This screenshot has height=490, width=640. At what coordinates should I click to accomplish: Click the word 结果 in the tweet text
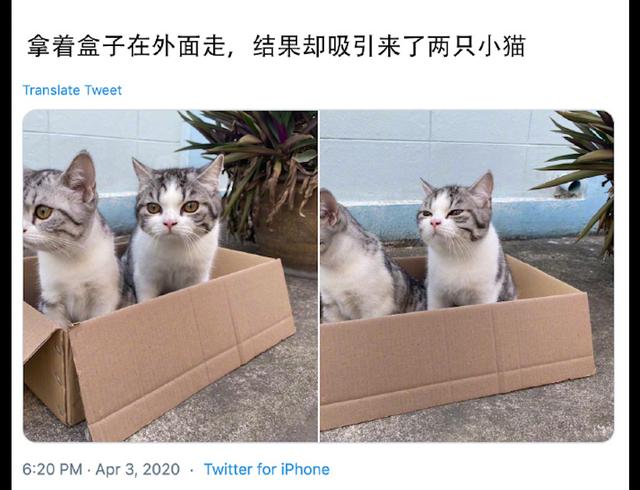tap(277, 46)
